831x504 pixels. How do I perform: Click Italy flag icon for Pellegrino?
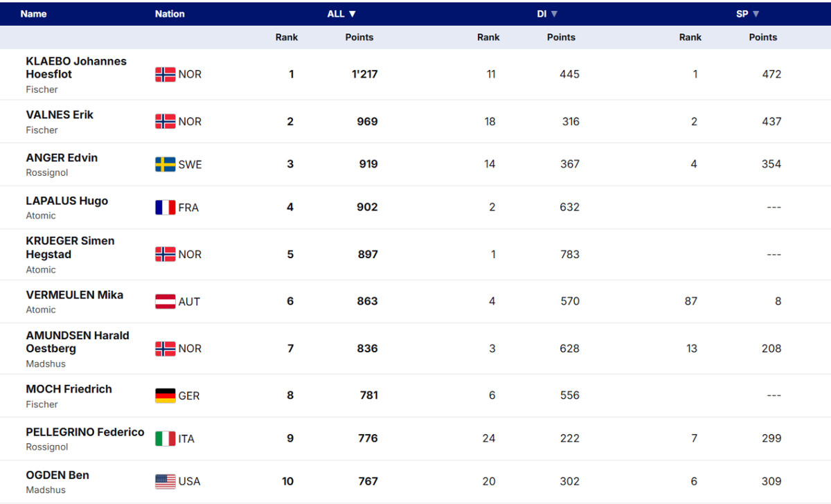coord(165,438)
